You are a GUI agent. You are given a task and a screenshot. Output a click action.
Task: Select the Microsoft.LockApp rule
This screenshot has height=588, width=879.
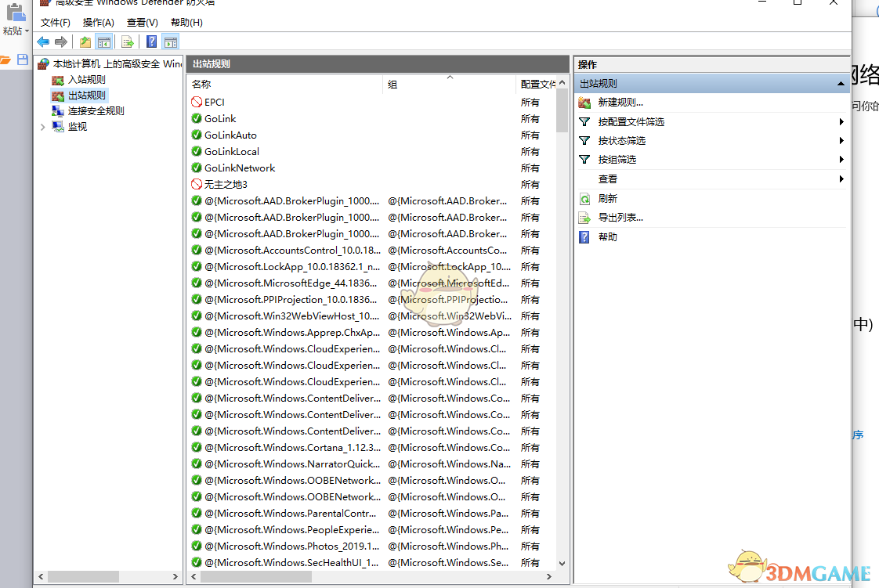[372, 266]
